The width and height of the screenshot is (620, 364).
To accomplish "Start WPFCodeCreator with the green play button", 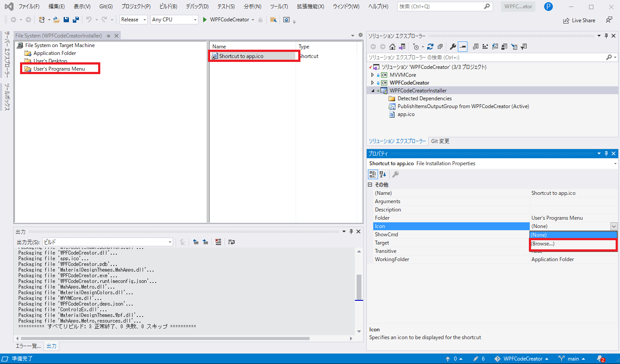I will tap(205, 20).
